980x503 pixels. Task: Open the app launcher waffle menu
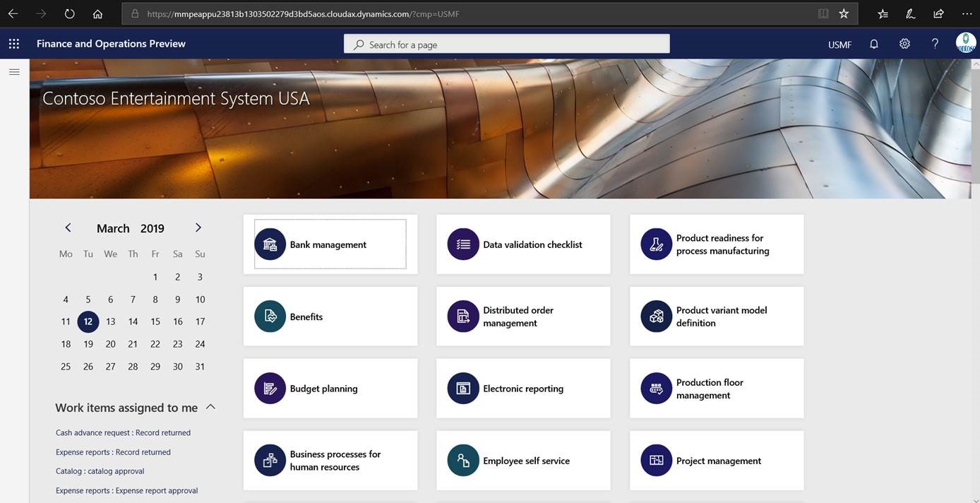click(14, 44)
